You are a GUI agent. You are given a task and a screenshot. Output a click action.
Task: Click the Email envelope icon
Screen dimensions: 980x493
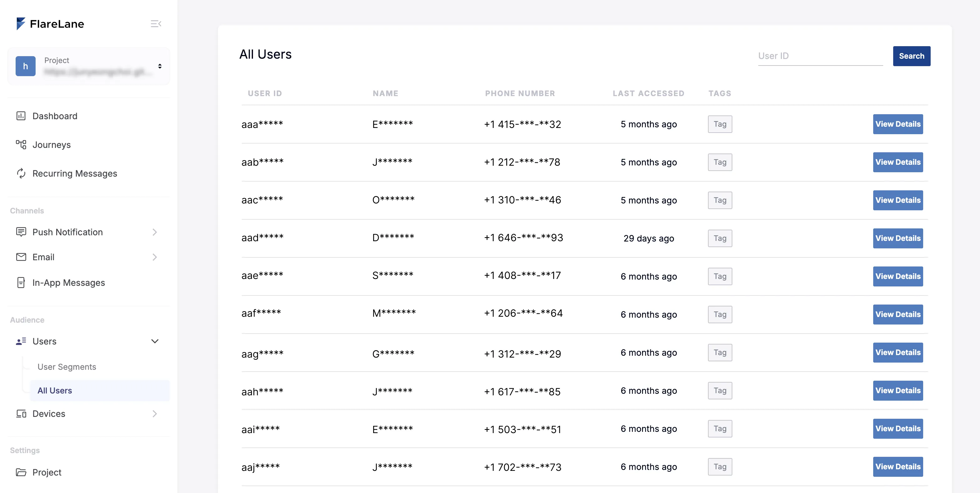click(21, 257)
